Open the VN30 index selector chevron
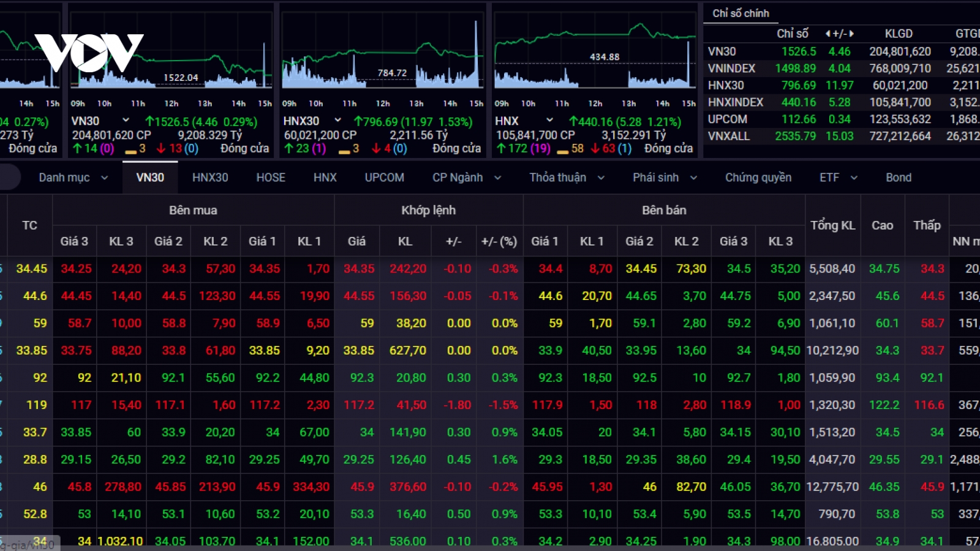 [126, 120]
